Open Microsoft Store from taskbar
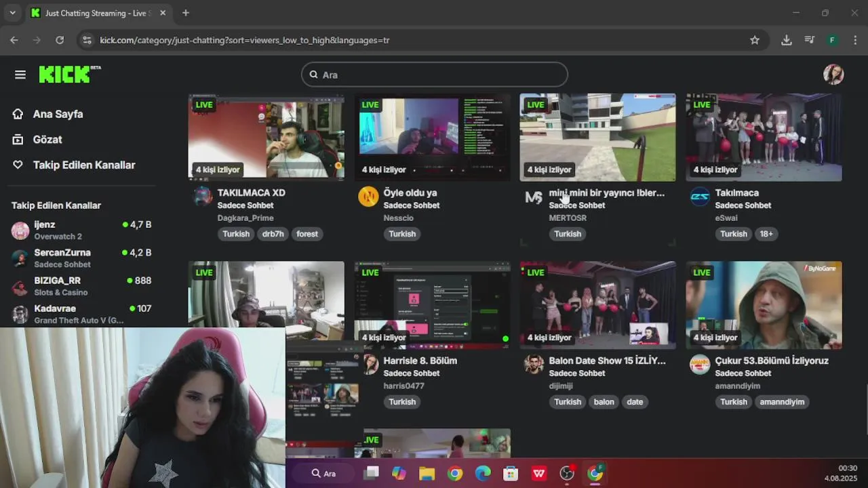Image resolution: width=868 pixels, height=488 pixels. (511, 473)
